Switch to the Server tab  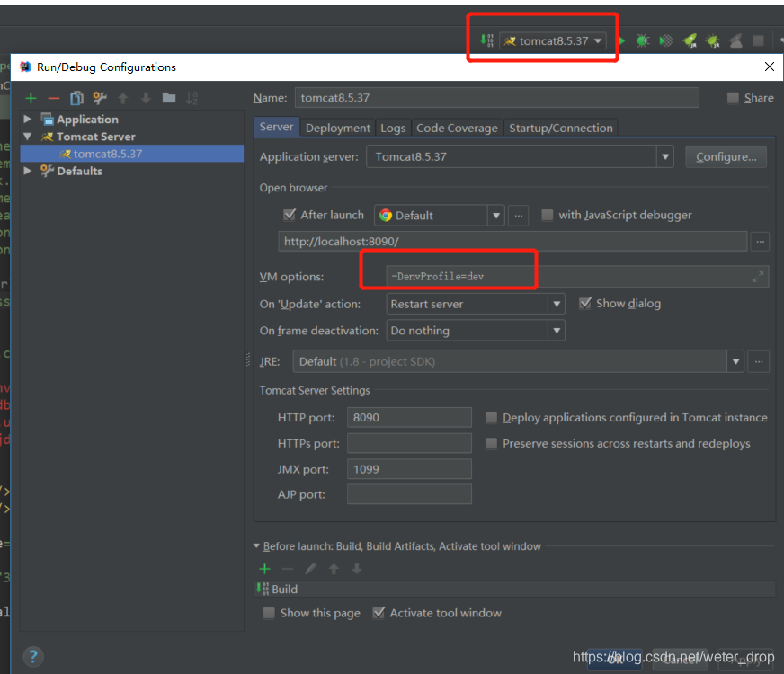277,127
